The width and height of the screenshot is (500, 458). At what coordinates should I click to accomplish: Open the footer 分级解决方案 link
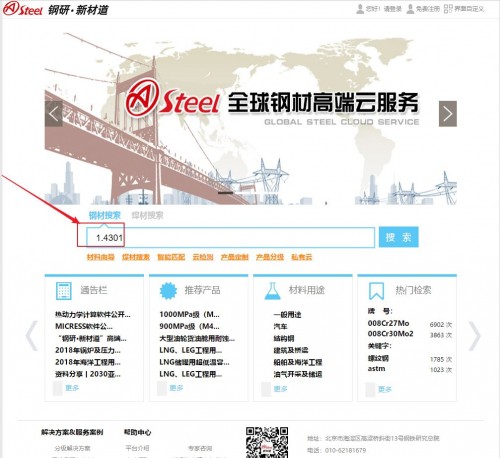72,448
